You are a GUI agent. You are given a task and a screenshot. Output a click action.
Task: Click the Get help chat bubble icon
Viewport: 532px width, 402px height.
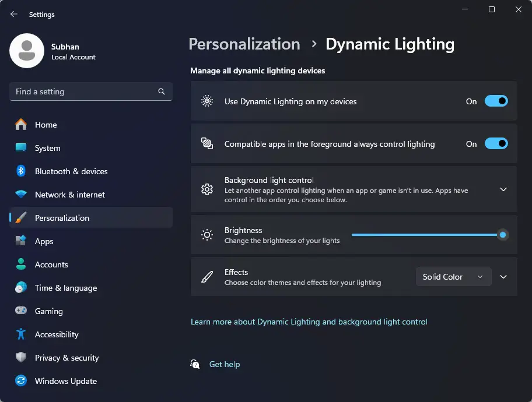click(195, 364)
